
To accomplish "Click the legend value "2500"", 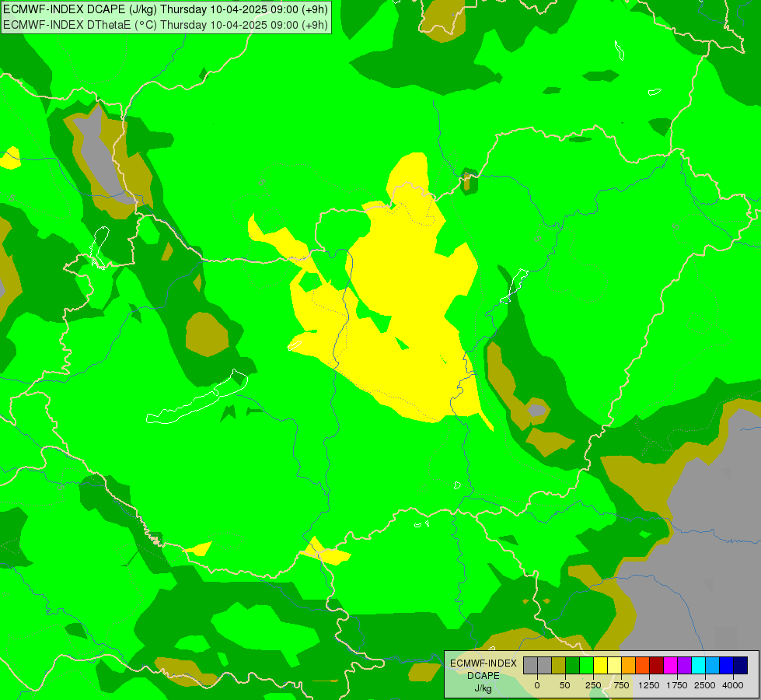I will 705,685.
